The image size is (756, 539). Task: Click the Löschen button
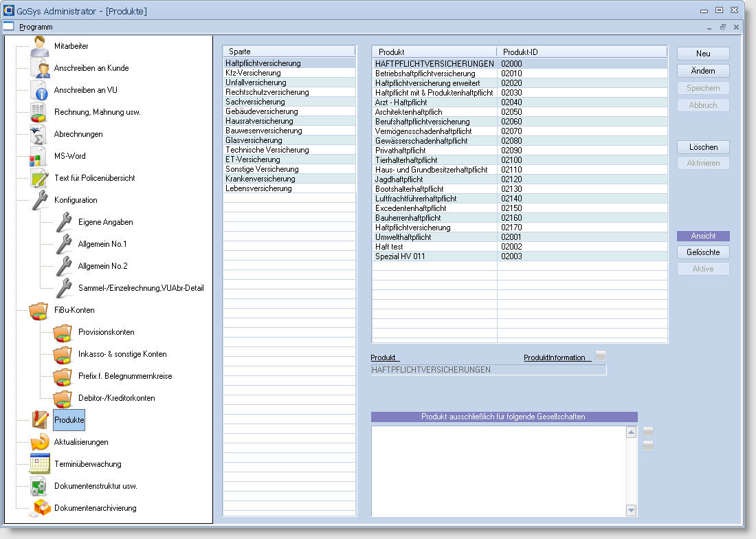(702, 147)
